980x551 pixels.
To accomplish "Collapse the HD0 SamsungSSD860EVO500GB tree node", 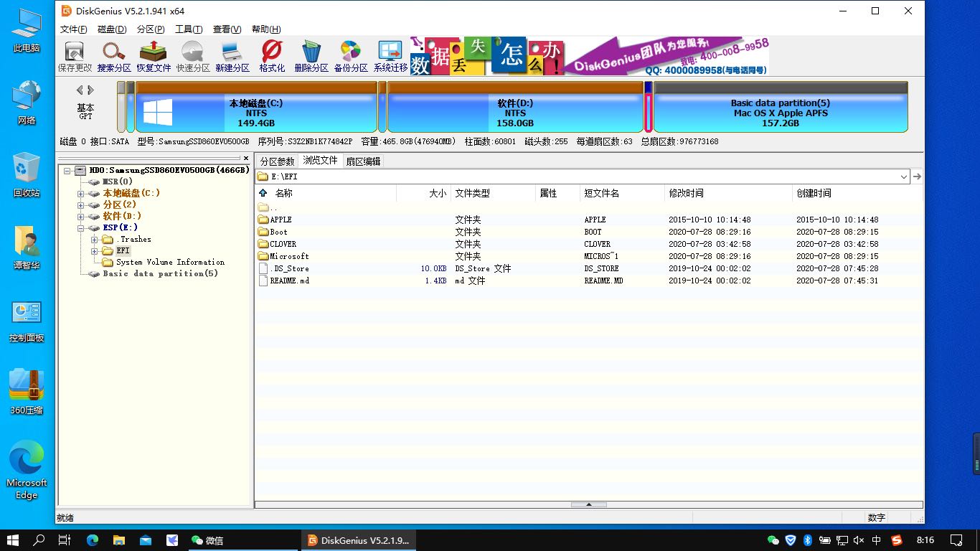I will pyautogui.click(x=67, y=171).
